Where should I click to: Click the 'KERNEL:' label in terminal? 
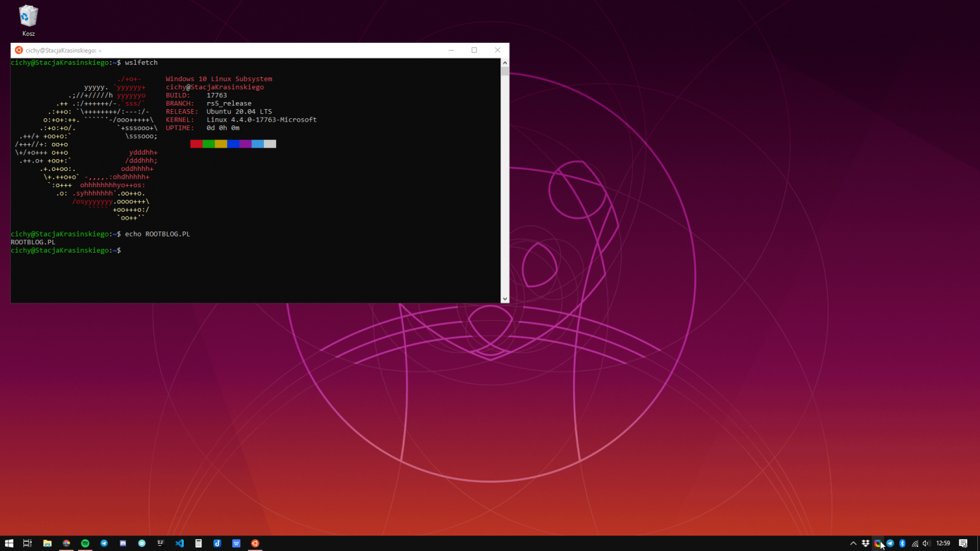pos(180,120)
